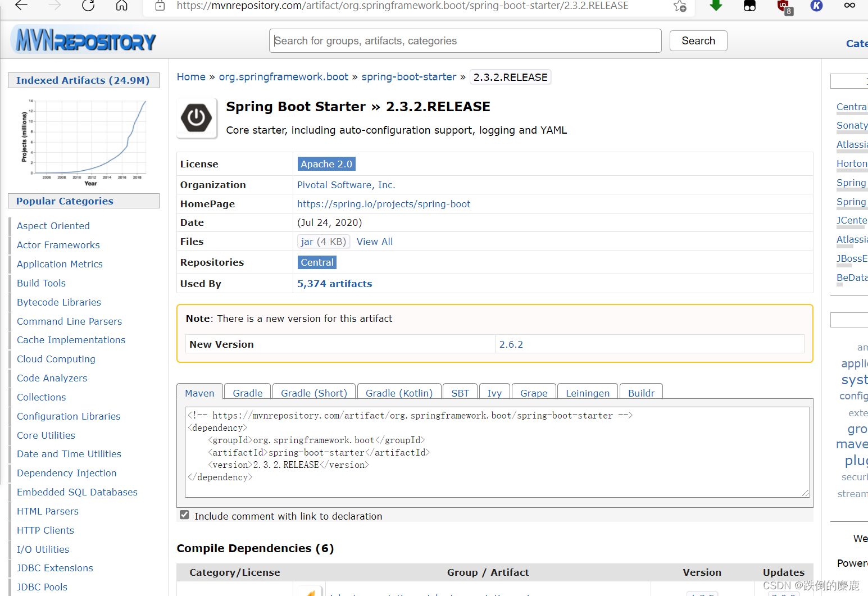Open the HTML Parsers category
Screen dimensions: 868x596
pyautogui.click(x=48, y=511)
